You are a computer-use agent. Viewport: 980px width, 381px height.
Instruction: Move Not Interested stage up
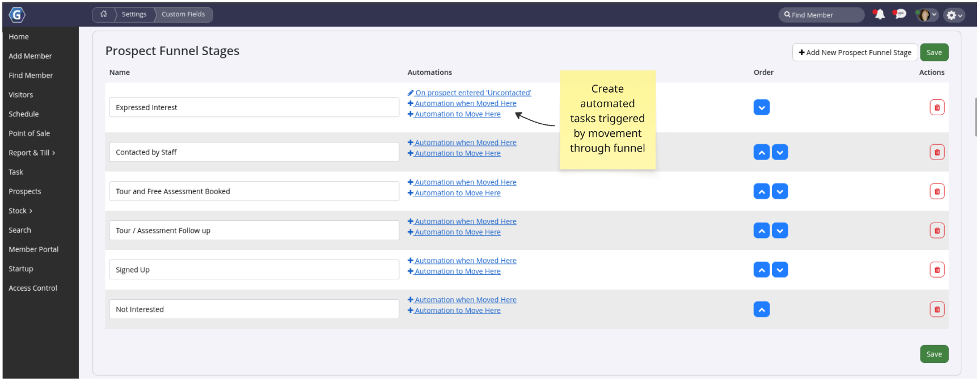point(762,309)
